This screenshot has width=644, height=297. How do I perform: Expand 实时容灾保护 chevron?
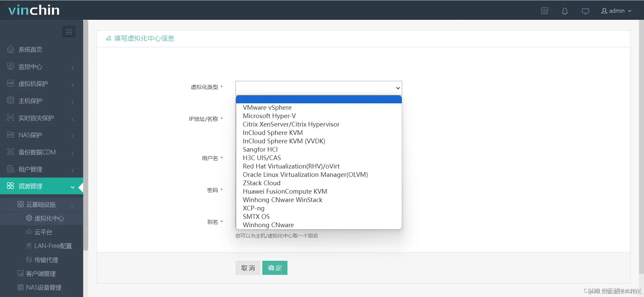(73, 119)
